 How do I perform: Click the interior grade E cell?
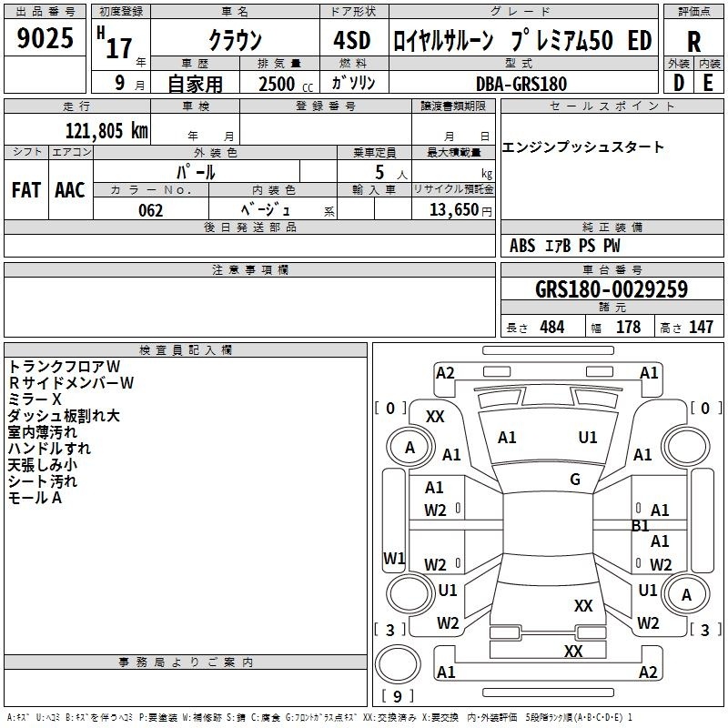coord(708,82)
